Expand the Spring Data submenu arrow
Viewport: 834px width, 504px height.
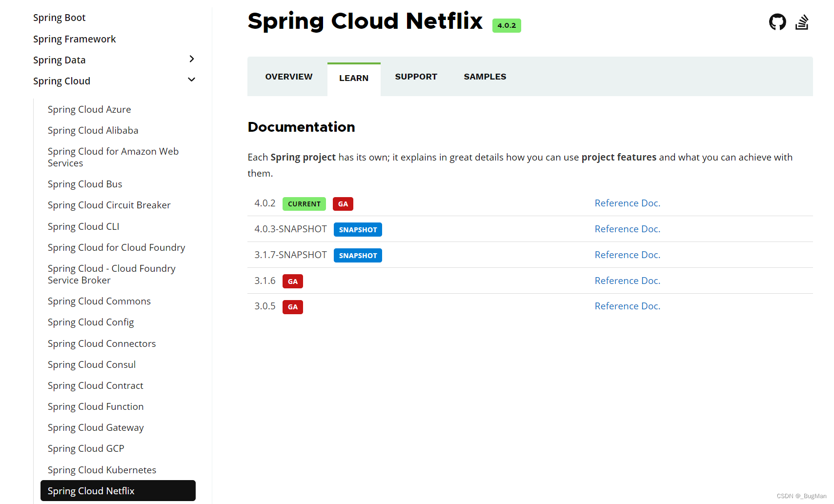point(192,59)
